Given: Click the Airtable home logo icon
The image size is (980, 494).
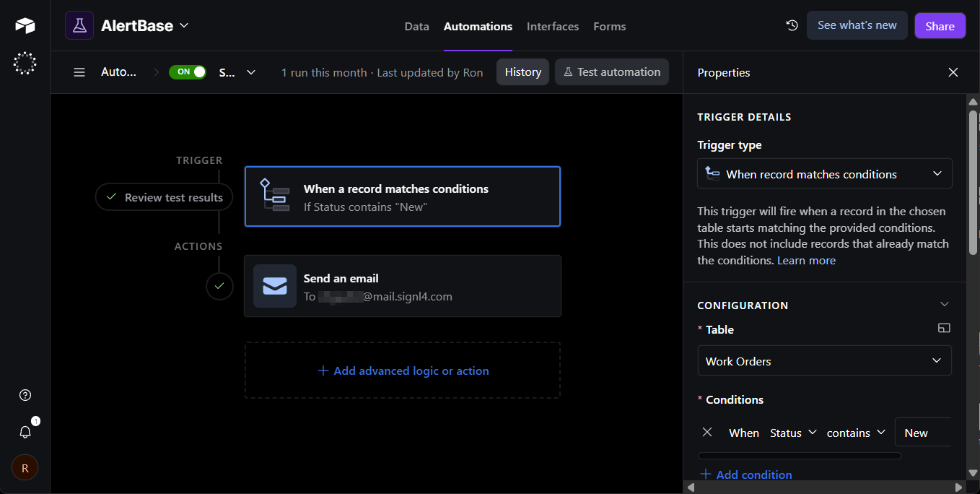Looking at the screenshot, I should [25, 26].
